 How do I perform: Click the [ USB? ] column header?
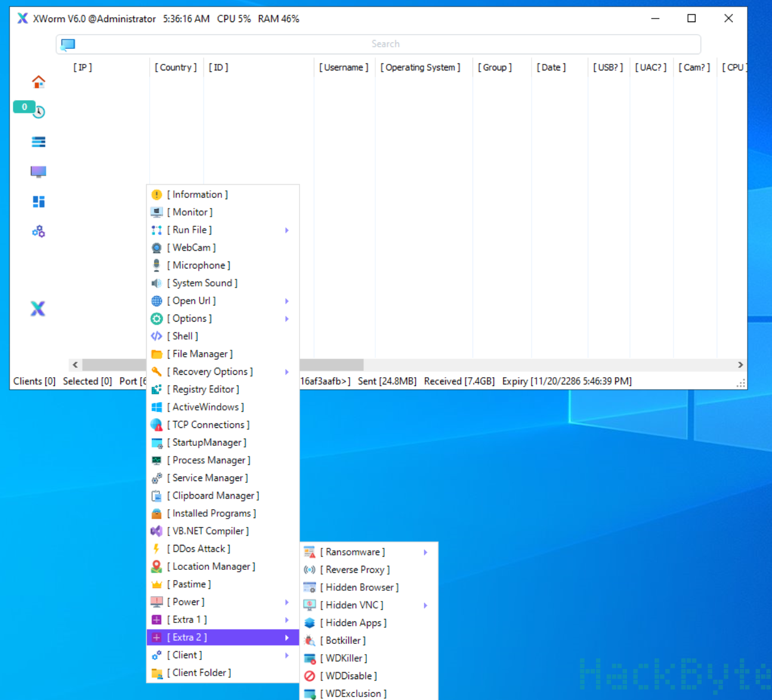coord(608,67)
